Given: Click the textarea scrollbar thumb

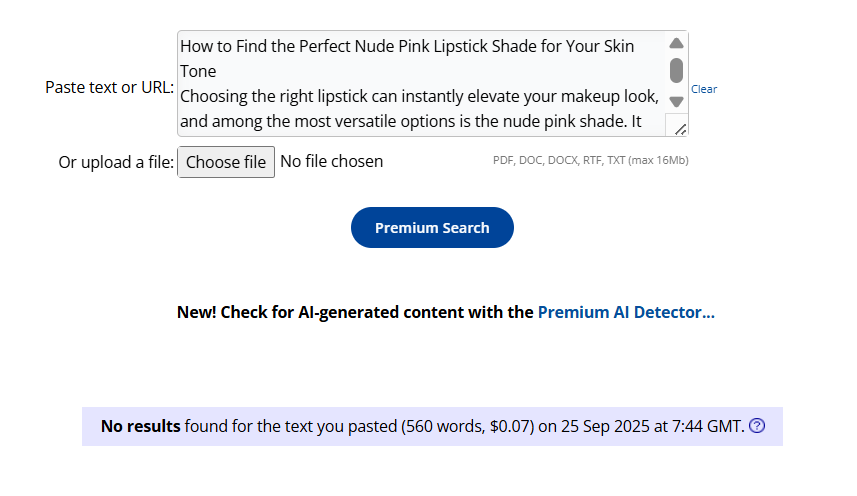Looking at the screenshot, I should [x=676, y=70].
